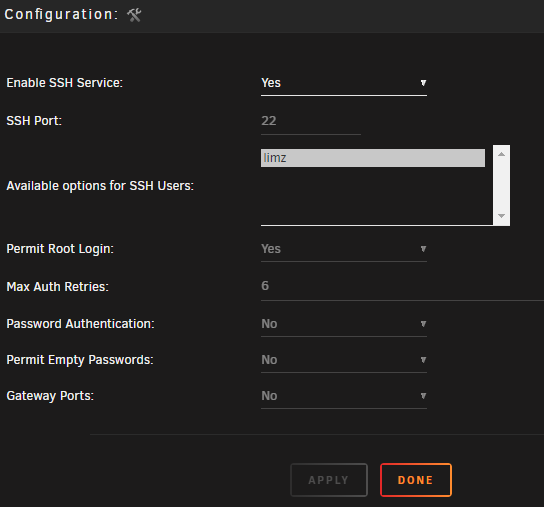The image size is (544, 507).
Task: Click the SSH Users list scroll down arrow
Action: tap(501, 216)
